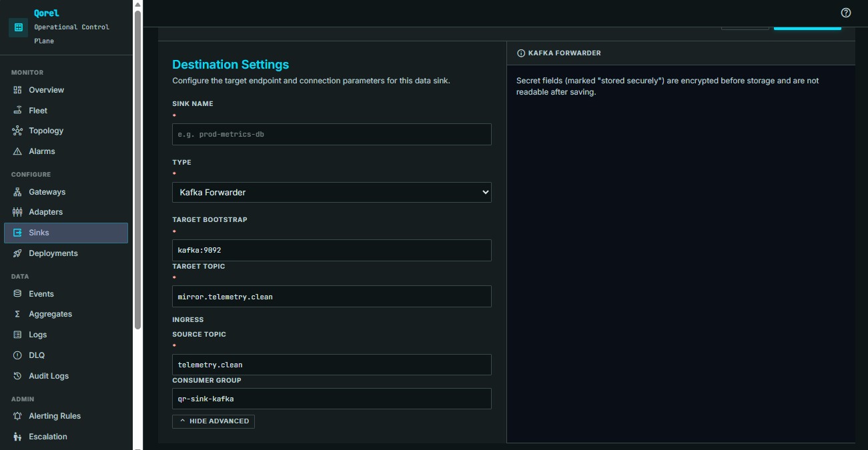Open Topology via its node icon

[17, 131]
